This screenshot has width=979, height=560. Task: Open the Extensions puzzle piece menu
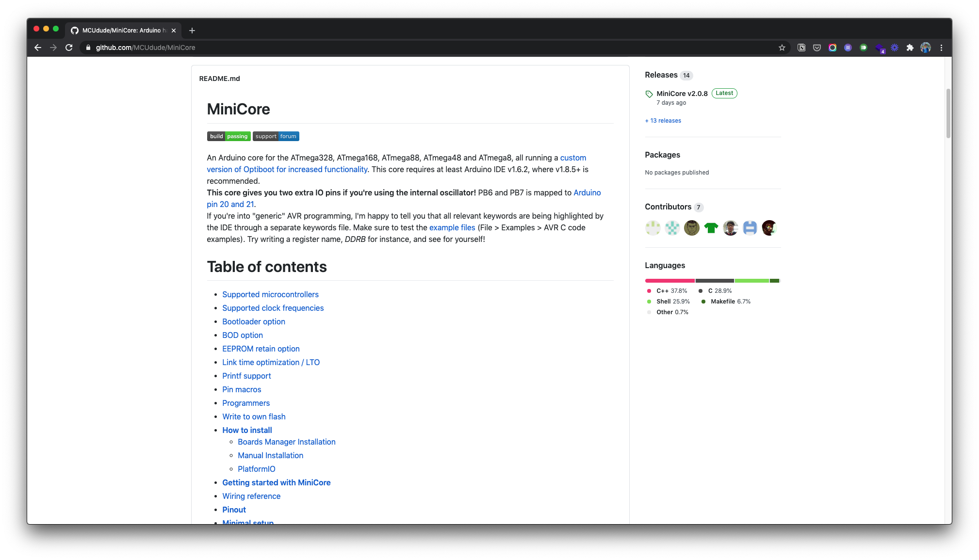pyautogui.click(x=910, y=48)
